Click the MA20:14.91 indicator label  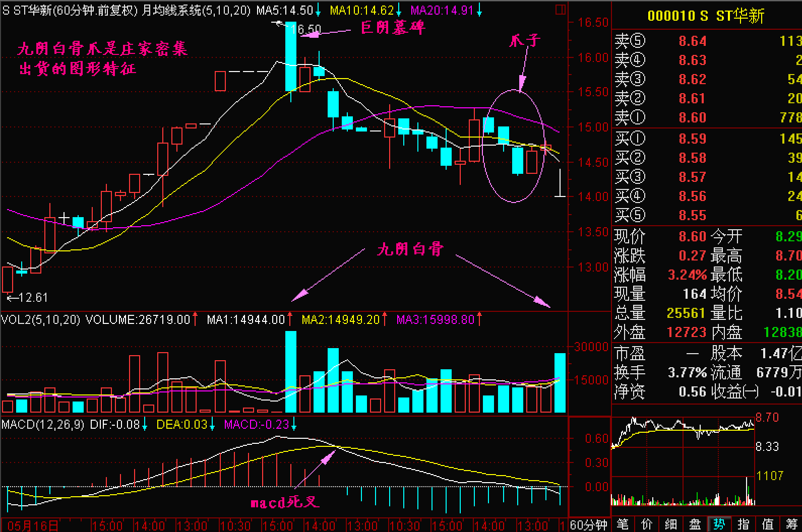[x=442, y=10]
